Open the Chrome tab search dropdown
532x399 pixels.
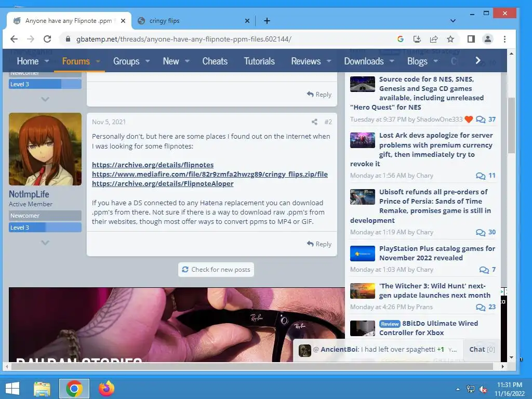[x=453, y=21]
